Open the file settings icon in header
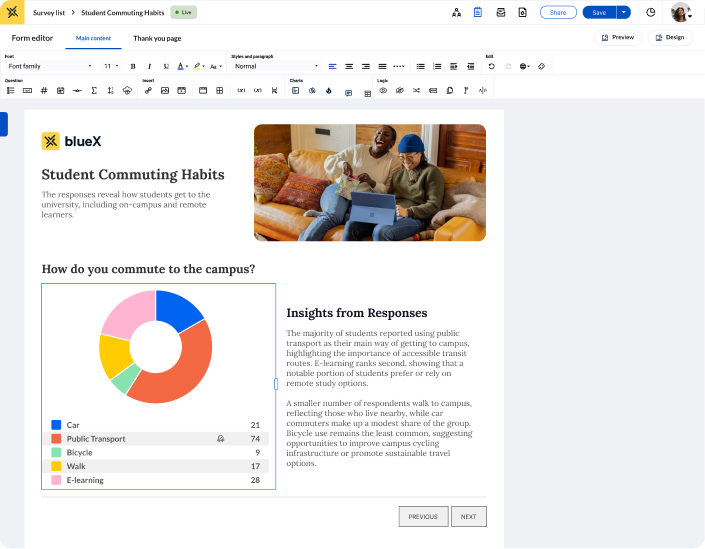Viewport: 705px width, 549px height. tap(522, 13)
